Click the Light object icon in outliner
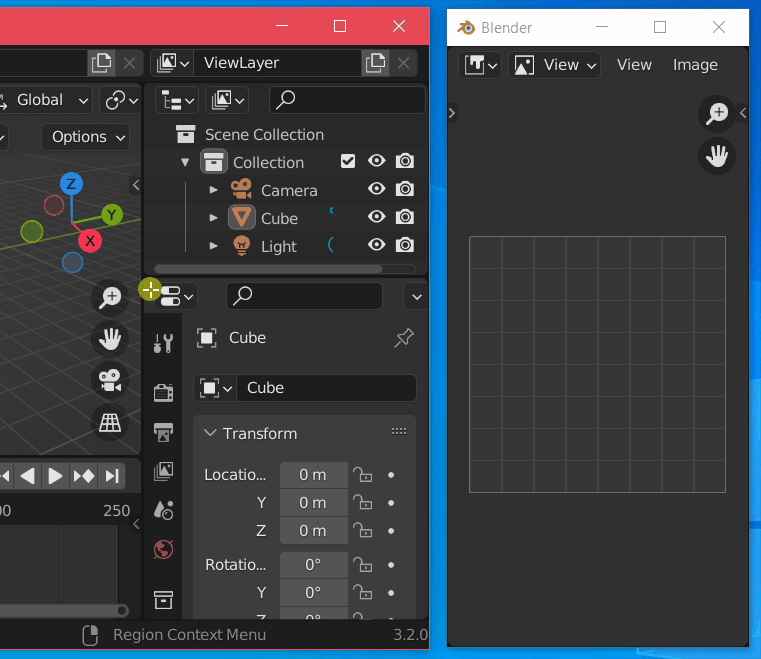The image size is (761, 659). [241, 246]
